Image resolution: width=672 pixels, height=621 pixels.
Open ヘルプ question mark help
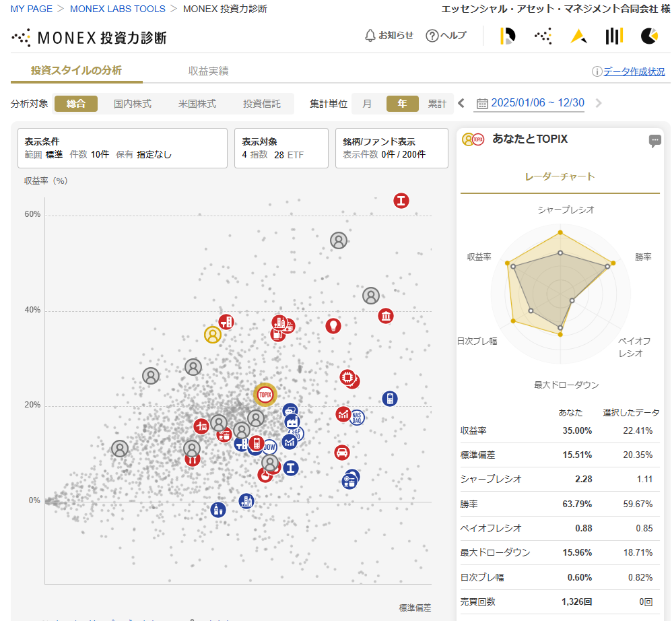[446, 36]
